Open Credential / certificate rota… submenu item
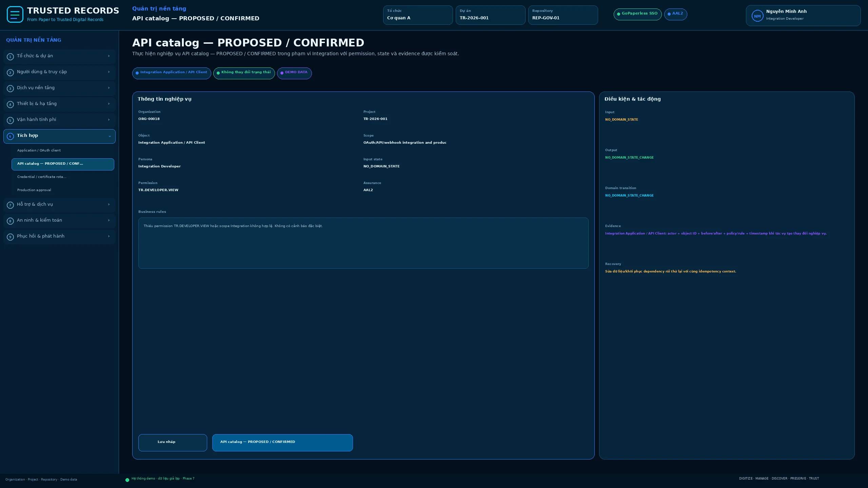Viewport: 868px width, 488px height. pyautogui.click(x=63, y=177)
